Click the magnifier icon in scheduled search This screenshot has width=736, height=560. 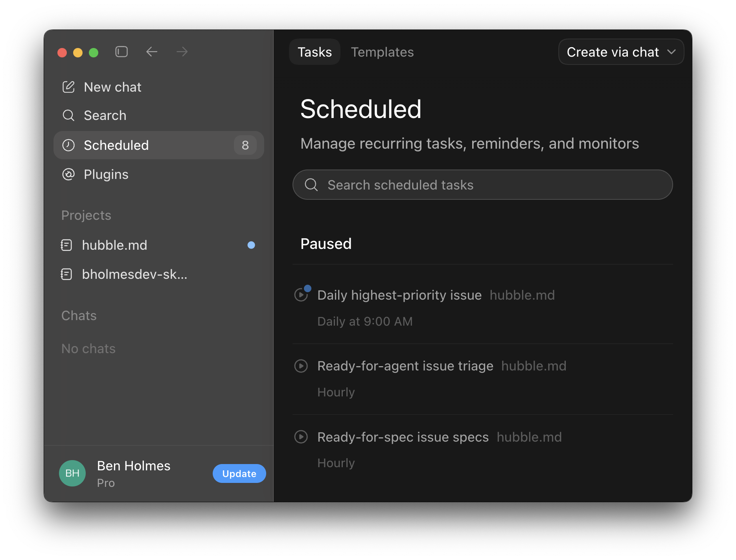(x=311, y=184)
